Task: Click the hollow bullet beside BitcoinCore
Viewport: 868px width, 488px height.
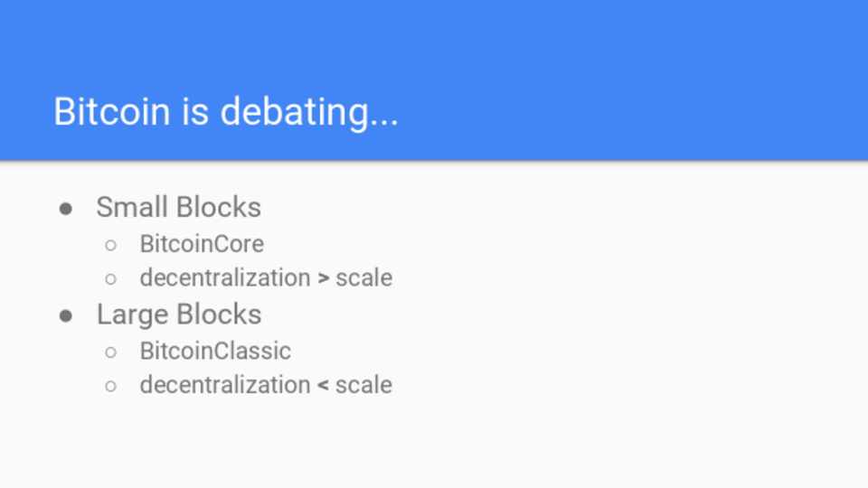Action: (x=110, y=245)
